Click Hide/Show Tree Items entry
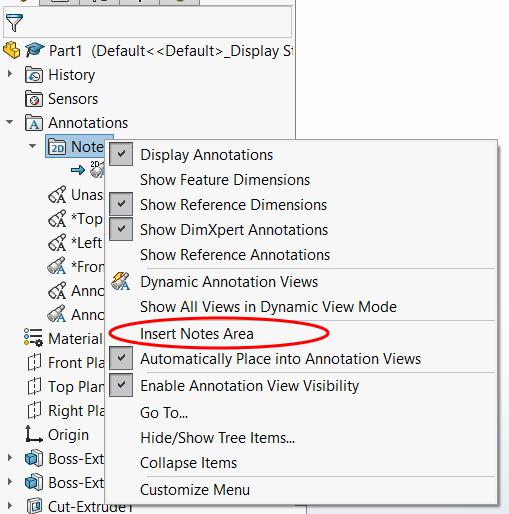 [217, 438]
